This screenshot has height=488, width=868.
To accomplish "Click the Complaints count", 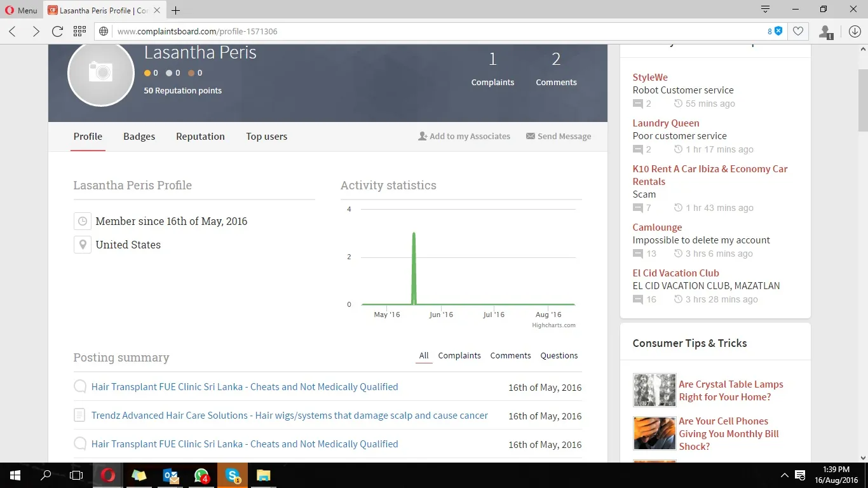I will 492,69.
